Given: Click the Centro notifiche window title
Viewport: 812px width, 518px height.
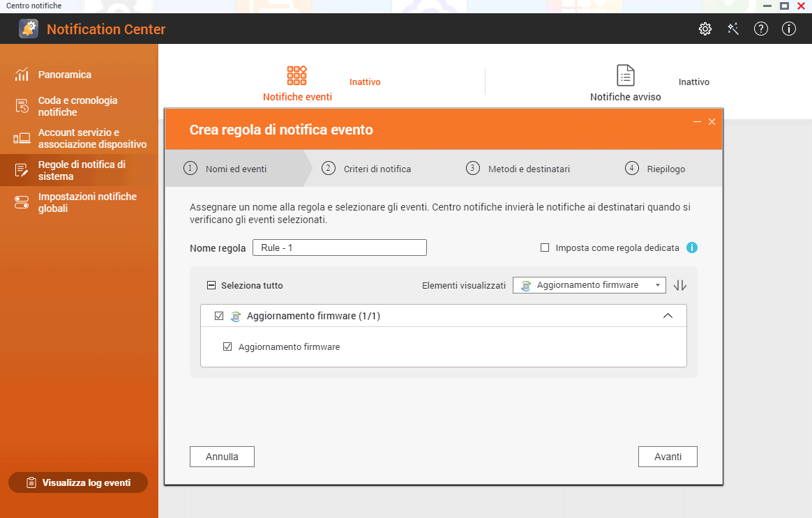Looking at the screenshot, I should (34, 6).
